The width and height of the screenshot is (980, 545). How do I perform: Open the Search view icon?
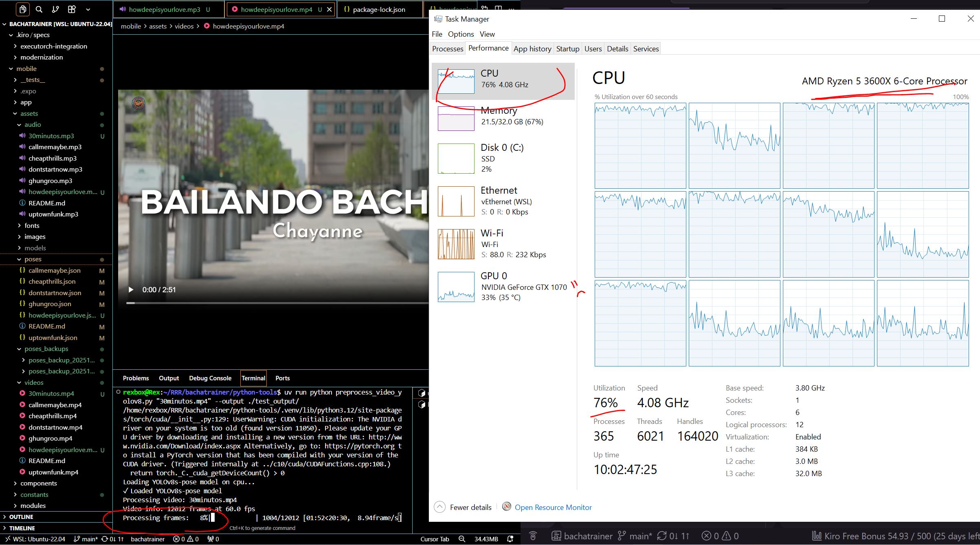coord(39,9)
